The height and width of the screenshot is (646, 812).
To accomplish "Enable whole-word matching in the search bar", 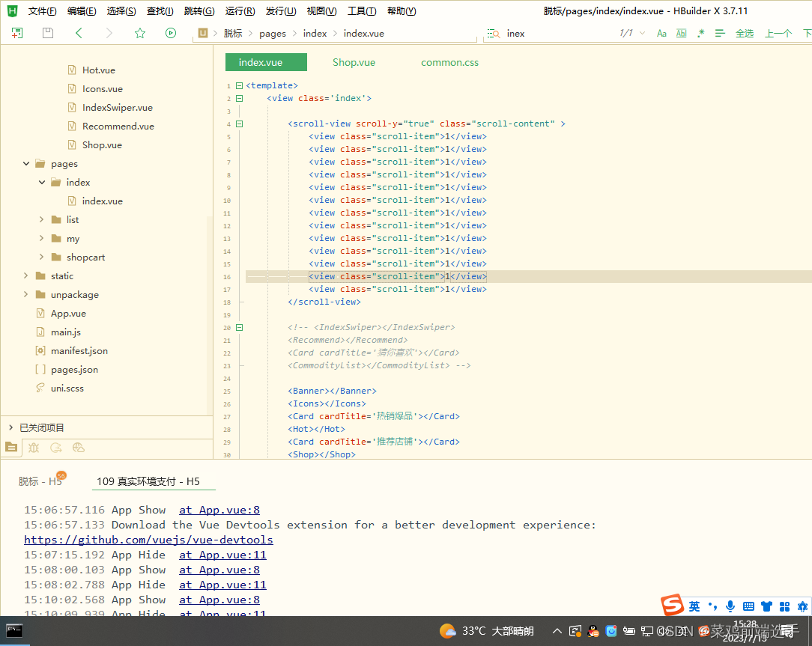I will tap(681, 33).
